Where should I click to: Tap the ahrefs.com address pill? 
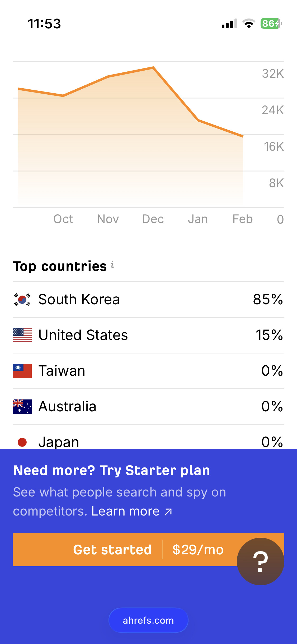[148, 620]
